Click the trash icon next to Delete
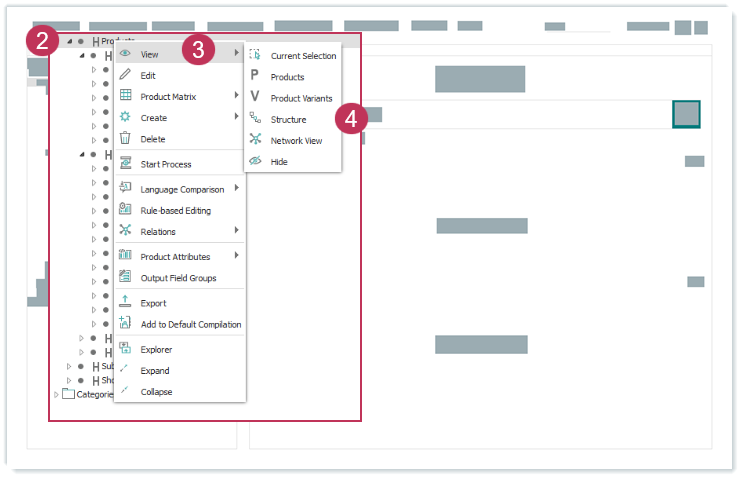Image resolution: width=742 pixels, height=479 pixels. (125, 139)
